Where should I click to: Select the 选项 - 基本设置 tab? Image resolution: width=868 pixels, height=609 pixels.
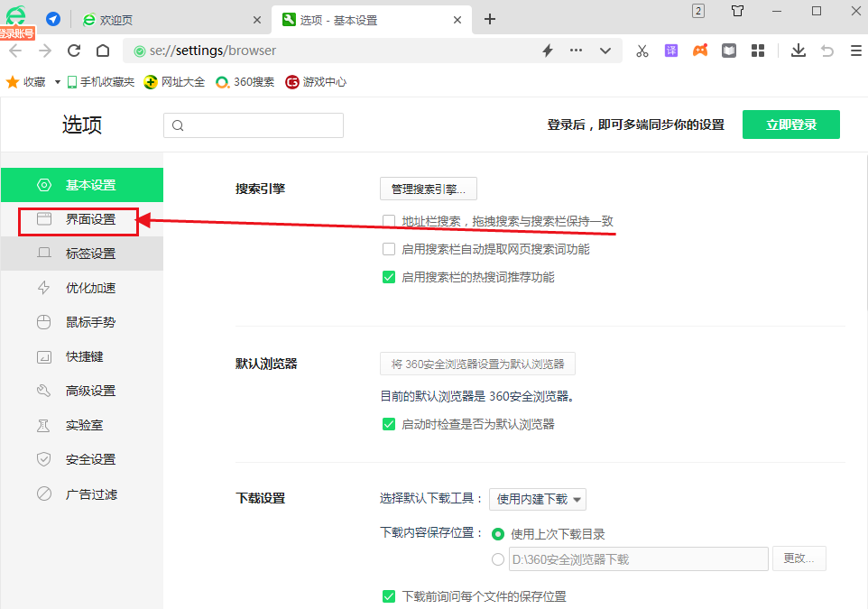[x=372, y=20]
